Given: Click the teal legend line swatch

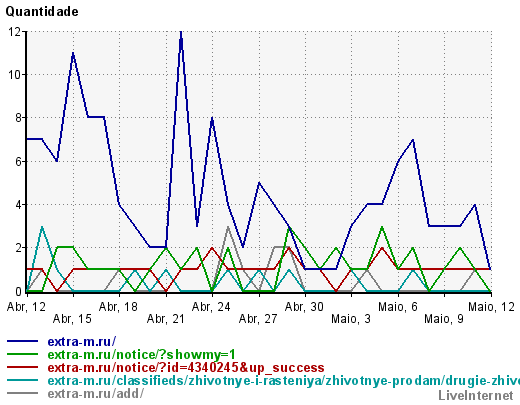Looking at the screenshot, I should 22,380.
